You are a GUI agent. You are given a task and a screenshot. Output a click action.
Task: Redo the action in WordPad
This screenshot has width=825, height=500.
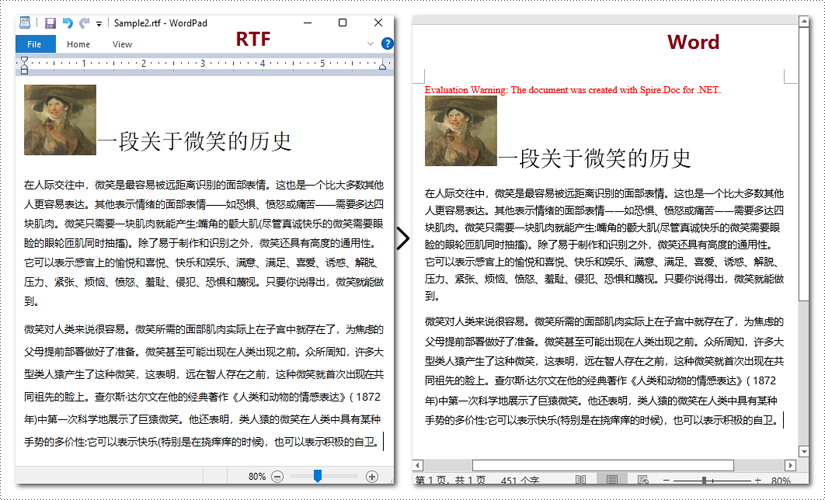84,23
